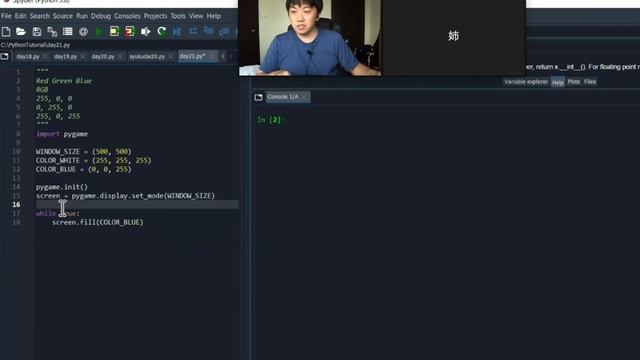Open a file using the folder icon
This screenshot has width=640, height=360.
[x=21, y=31]
